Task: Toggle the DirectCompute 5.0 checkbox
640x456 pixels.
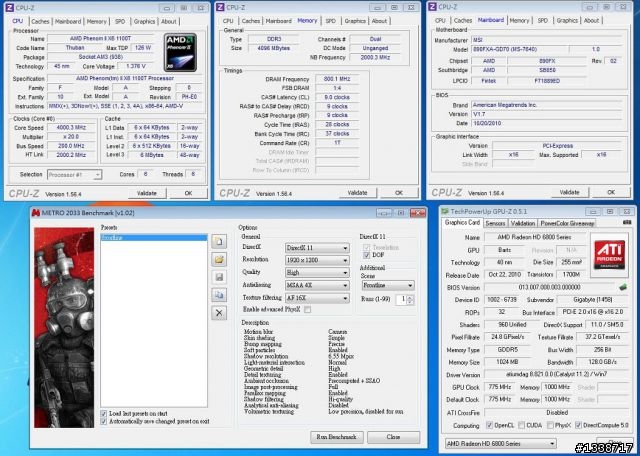Action: point(578,425)
